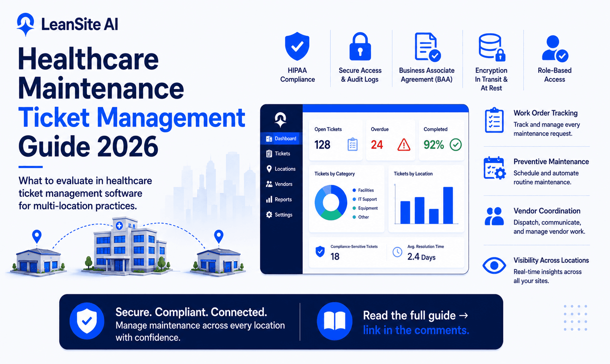The height and width of the screenshot is (364, 610).
Task: Click the Vendor Coordination heading
Action: pyautogui.click(x=547, y=211)
